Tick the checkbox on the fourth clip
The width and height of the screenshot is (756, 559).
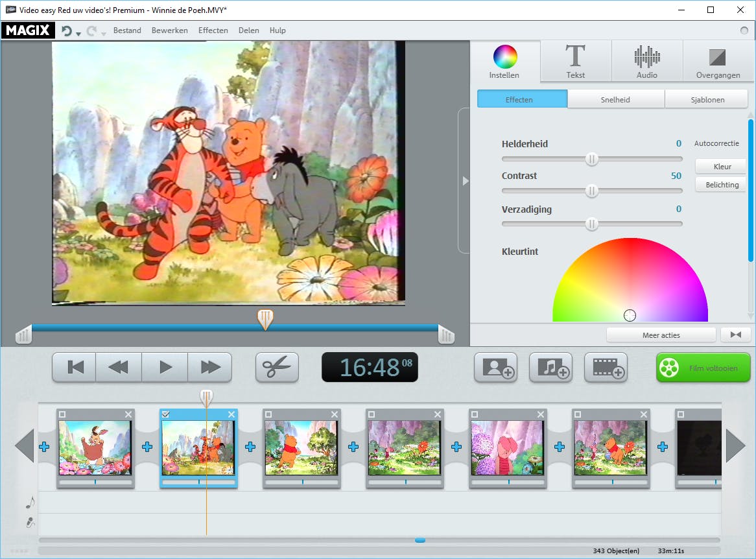click(x=372, y=414)
